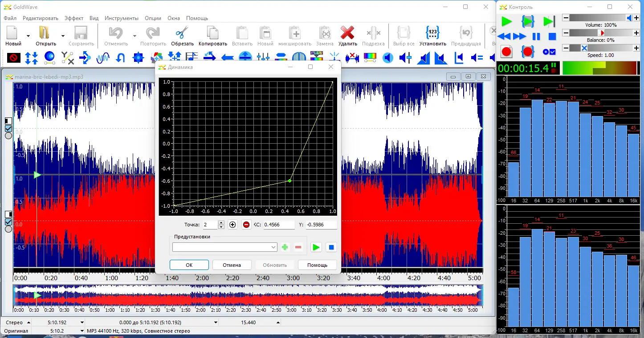Toggle the upper channel checkbox beside the waveform
This screenshot has width=644, height=338.
[x=8, y=129]
